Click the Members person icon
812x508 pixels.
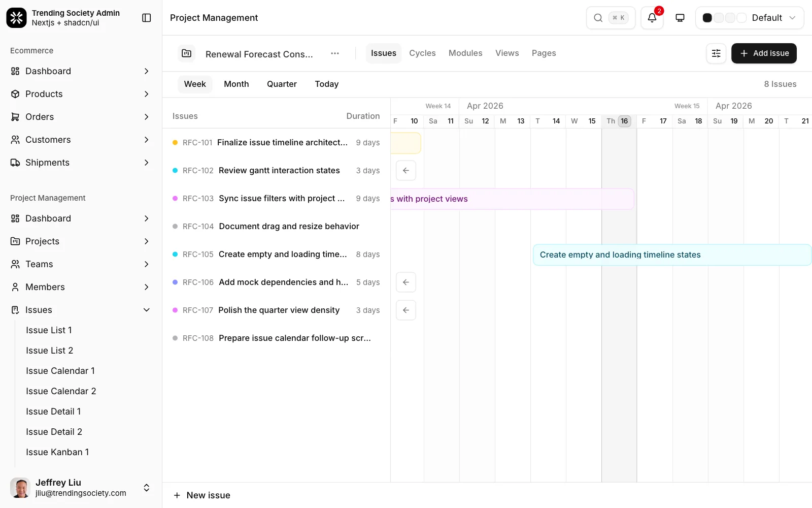click(x=15, y=287)
